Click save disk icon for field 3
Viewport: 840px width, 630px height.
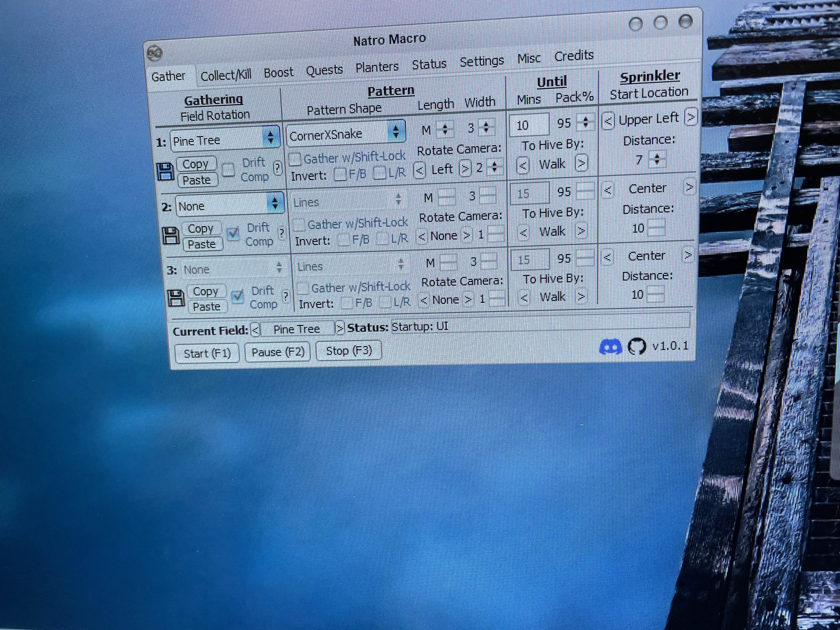(176, 298)
